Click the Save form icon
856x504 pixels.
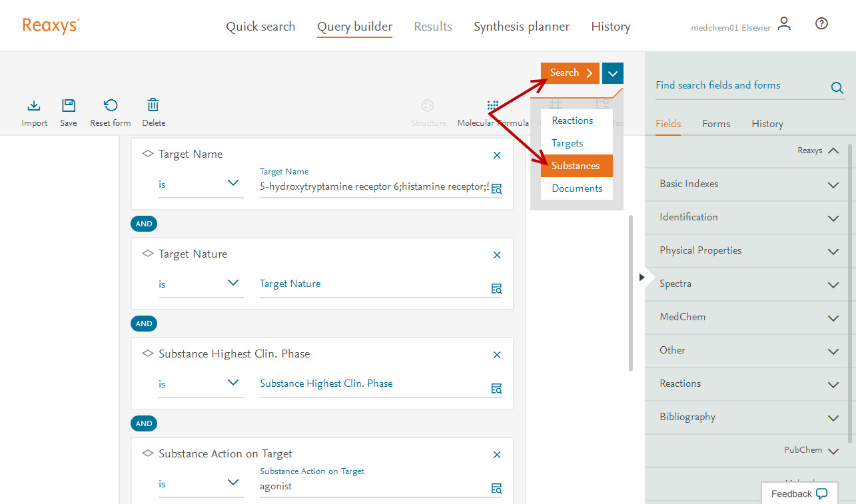69,106
